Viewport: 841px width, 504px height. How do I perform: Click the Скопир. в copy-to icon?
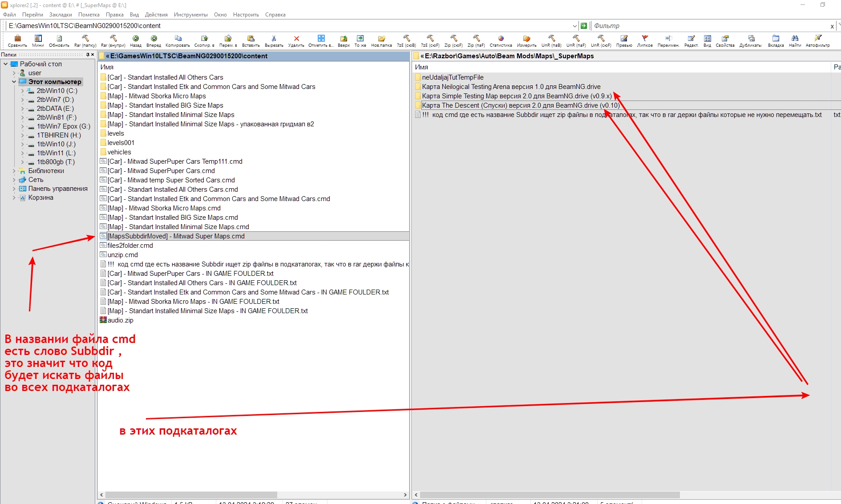point(204,40)
